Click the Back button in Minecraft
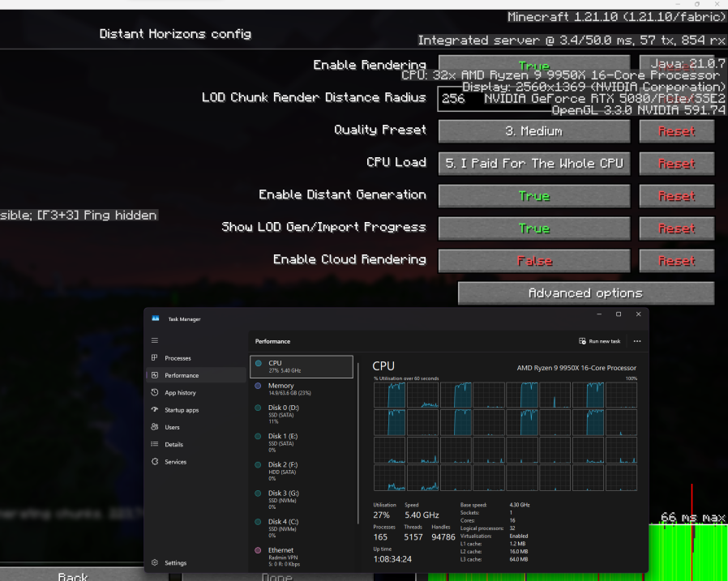This screenshot has width=728, height=581. click(72, 575)
